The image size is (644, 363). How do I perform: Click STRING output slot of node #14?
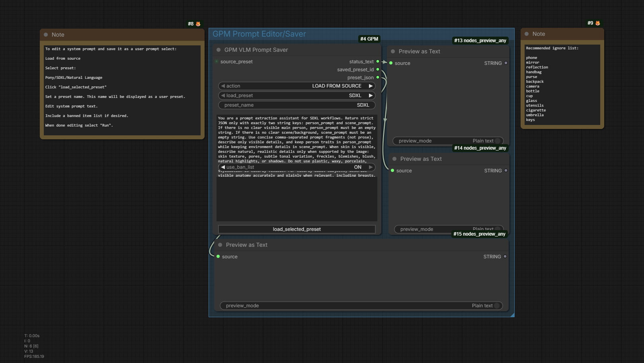(x=506, y=171)
